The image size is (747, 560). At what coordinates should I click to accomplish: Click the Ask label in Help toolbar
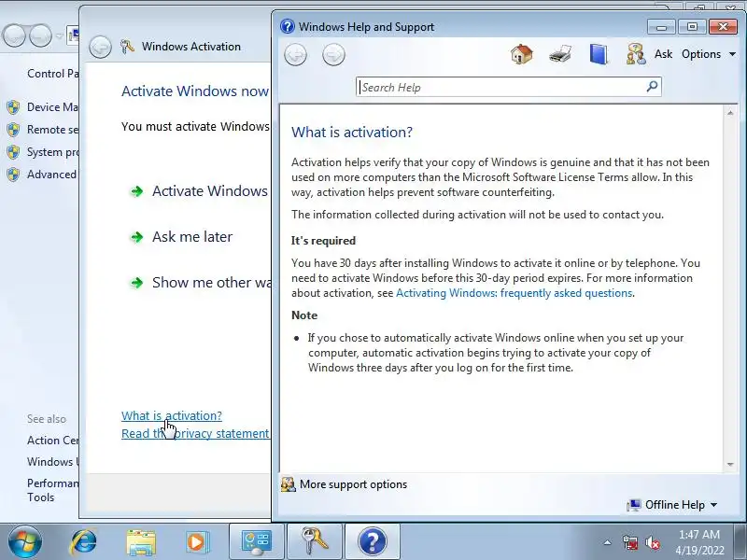coord(663,54)
